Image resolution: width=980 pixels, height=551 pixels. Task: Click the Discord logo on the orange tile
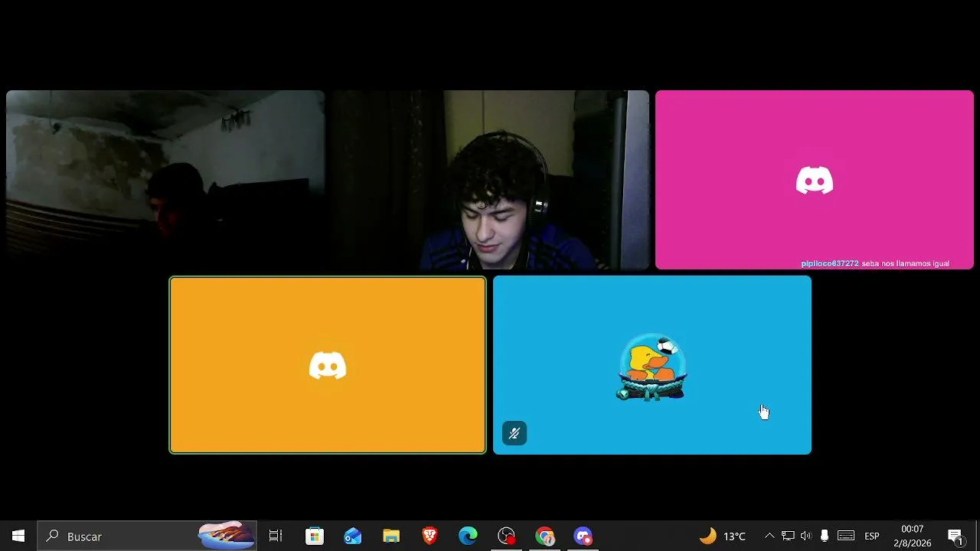coord(328,366)
